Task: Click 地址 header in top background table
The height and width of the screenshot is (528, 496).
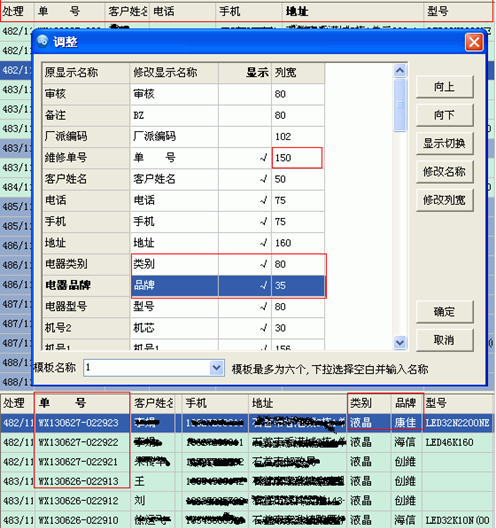Action: click(352, 12)
